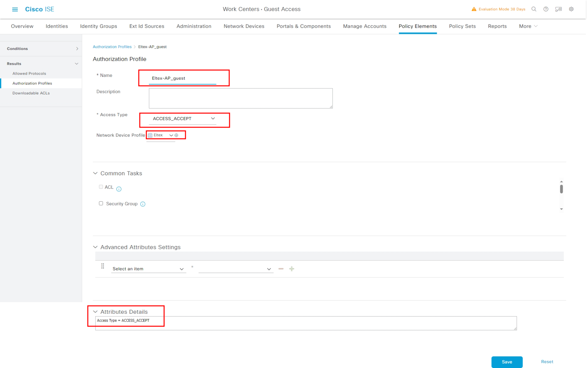Enable the Security Group checkbox
The image size is (588, 368).
(x=101, y=203)
